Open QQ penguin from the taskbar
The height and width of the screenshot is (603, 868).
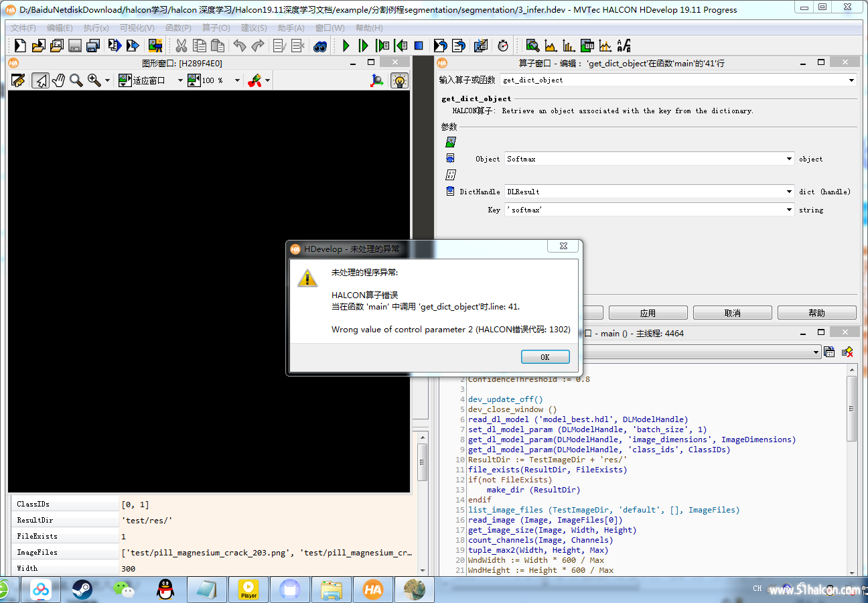pos(165,590)
